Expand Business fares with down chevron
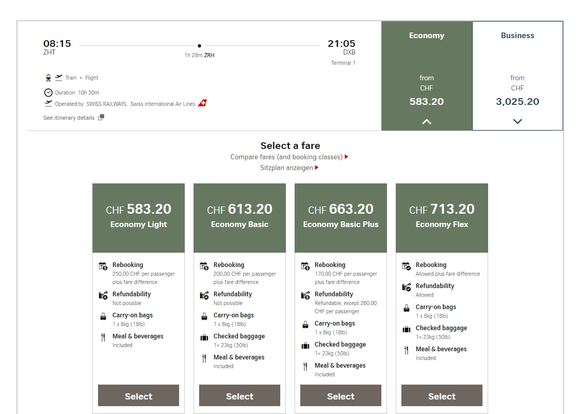The height and width of the screenshot is (414, 580). [x=517, y=121]
